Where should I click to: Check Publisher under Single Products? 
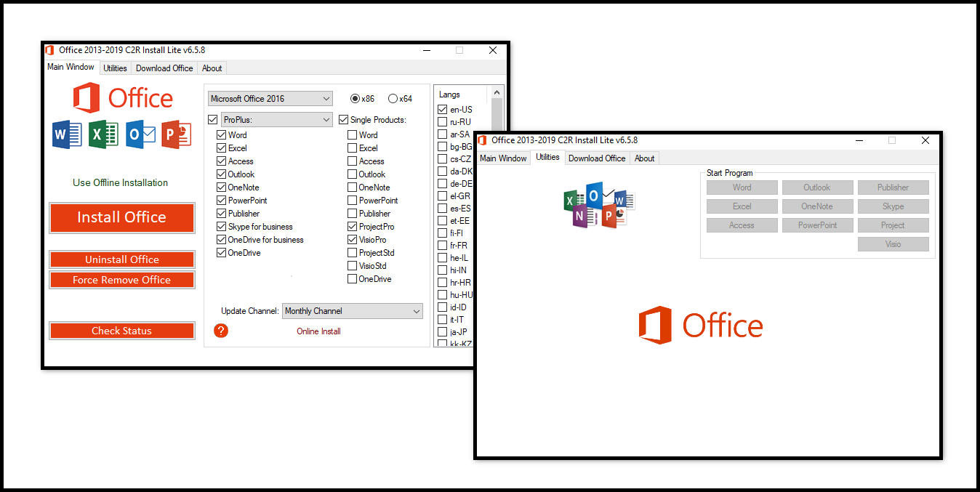tap(352, 214)
